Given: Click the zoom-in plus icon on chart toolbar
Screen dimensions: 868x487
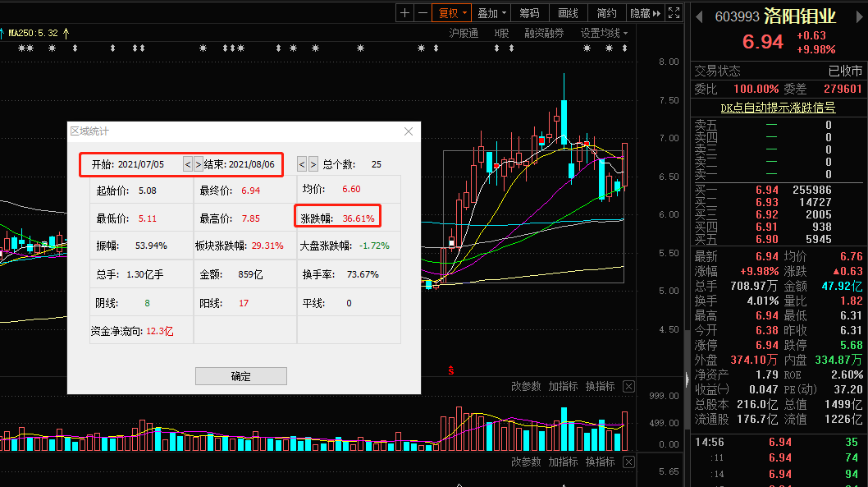Looking at the screenshot, I should [404, 12].
